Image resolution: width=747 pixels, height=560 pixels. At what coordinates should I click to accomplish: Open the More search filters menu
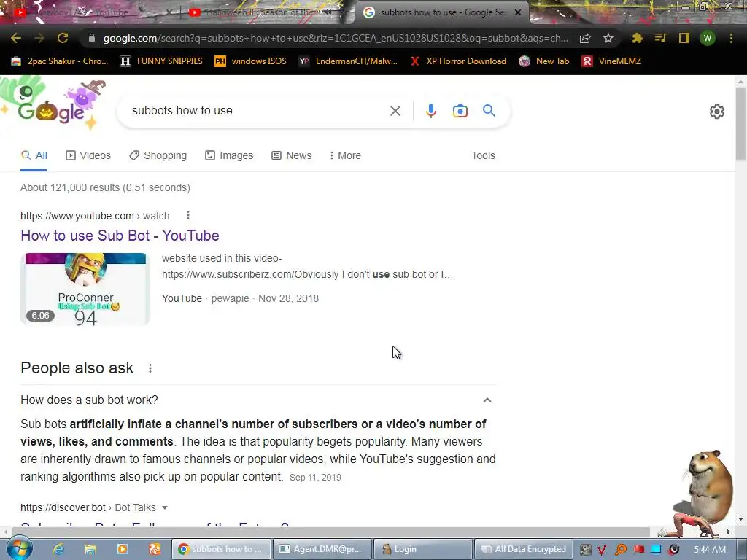tap(345, 155)
